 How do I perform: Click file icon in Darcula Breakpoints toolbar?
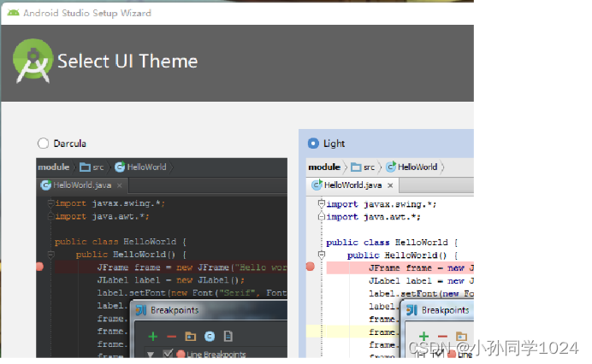(x=228, y=336)
